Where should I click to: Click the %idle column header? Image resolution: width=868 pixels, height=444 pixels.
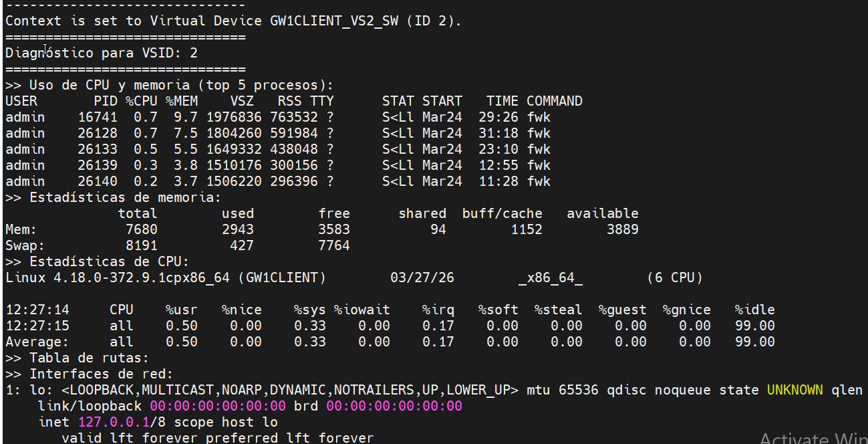(754, 310)
